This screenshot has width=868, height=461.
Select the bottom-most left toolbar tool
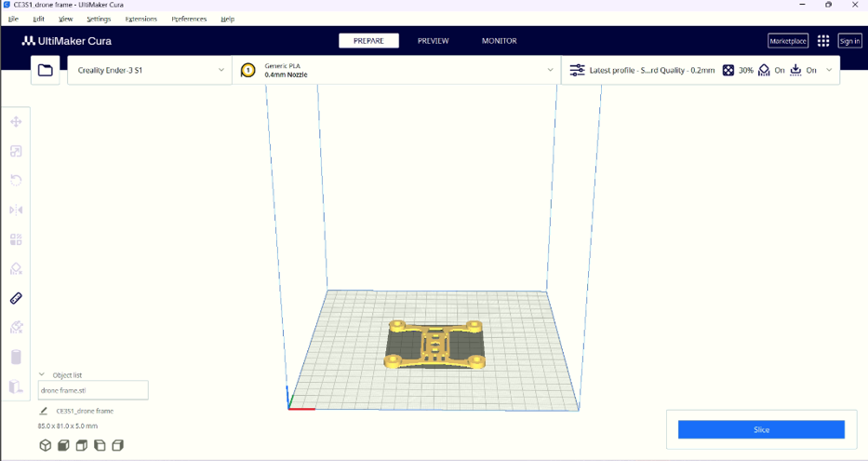(x=16, y=386)
